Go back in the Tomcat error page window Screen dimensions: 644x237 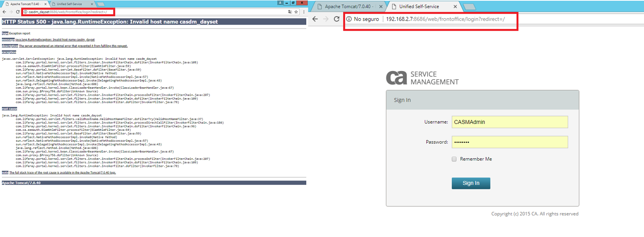(4, 12)
